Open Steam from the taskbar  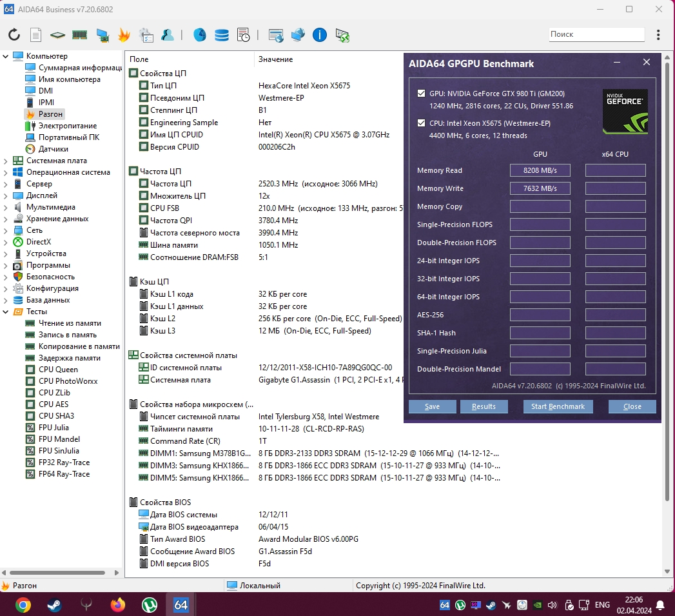[54, 605]
